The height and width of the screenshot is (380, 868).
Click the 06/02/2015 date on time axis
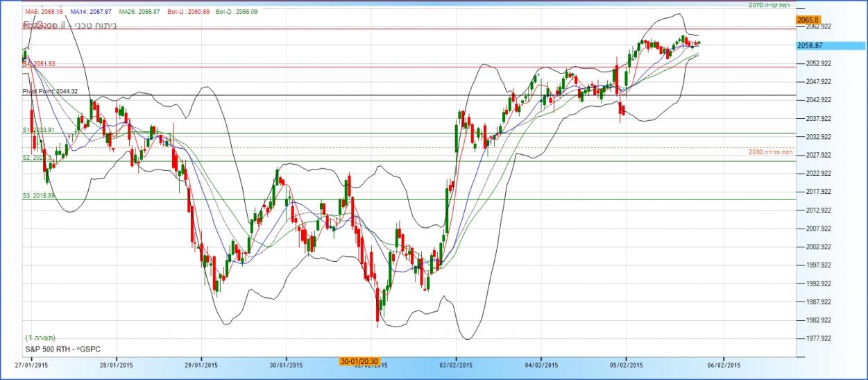[724, 364]
